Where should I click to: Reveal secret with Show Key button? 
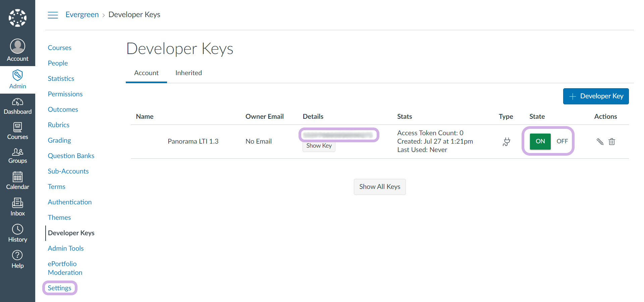(319, 146)
